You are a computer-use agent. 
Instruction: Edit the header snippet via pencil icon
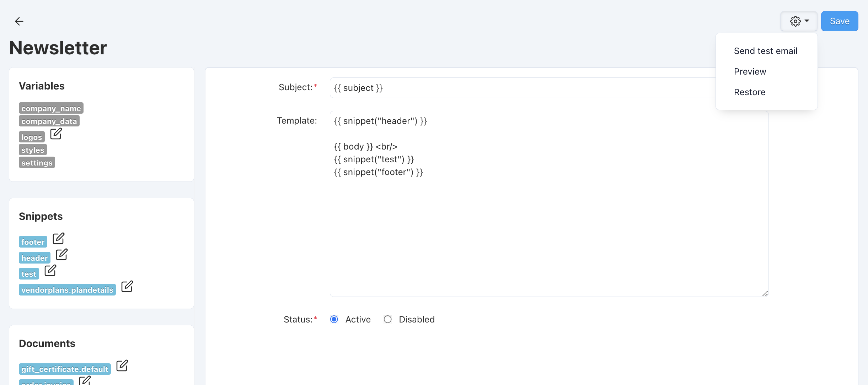pos(62,255)
